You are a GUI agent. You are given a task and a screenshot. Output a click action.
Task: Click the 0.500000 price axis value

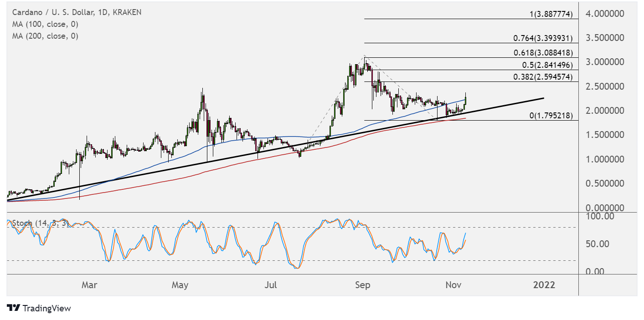tap(605, 184)
